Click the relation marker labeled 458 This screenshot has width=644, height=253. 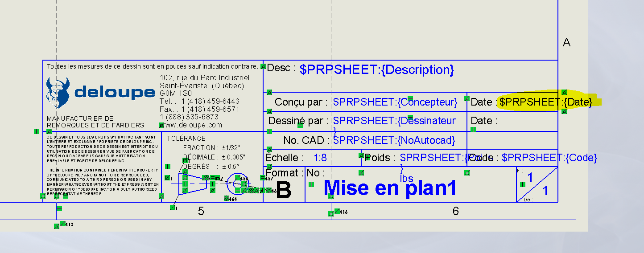[238, 178]
